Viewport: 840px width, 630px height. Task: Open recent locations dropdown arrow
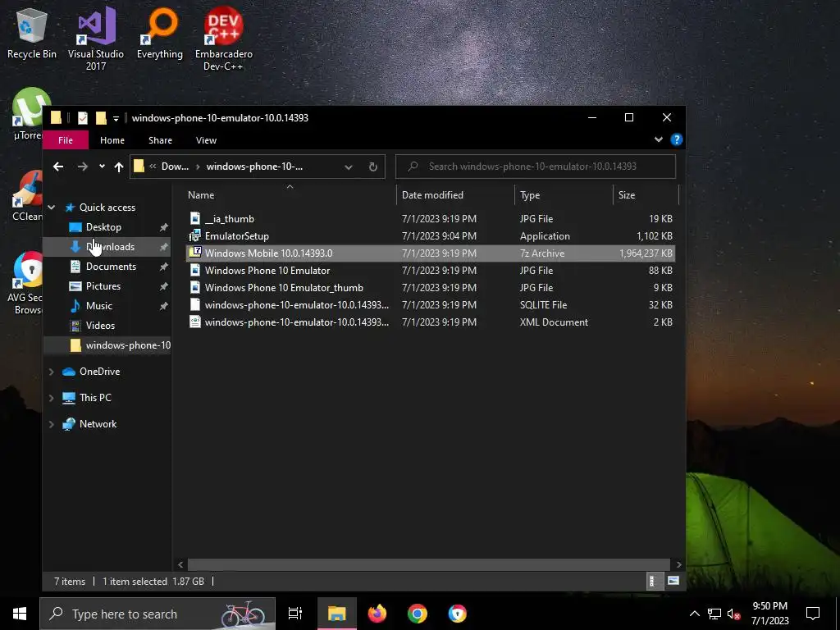tap(102, 167)
